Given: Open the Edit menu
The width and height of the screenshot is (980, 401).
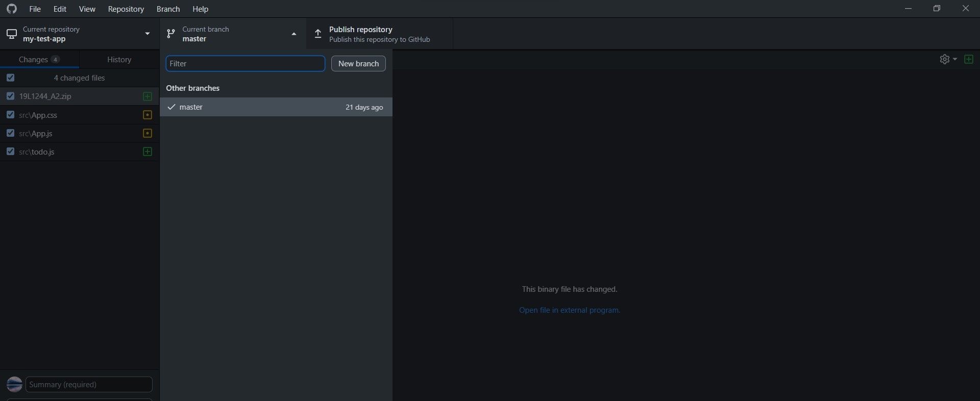Looking at the screenshot, I should pyautogui.click(x=60, y=9).
